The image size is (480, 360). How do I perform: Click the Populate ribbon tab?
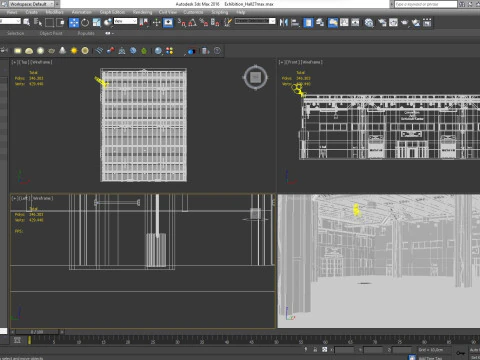tap(86, 33)
